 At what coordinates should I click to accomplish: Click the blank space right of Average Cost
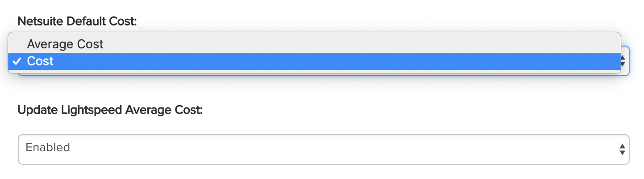pos(357,44)
